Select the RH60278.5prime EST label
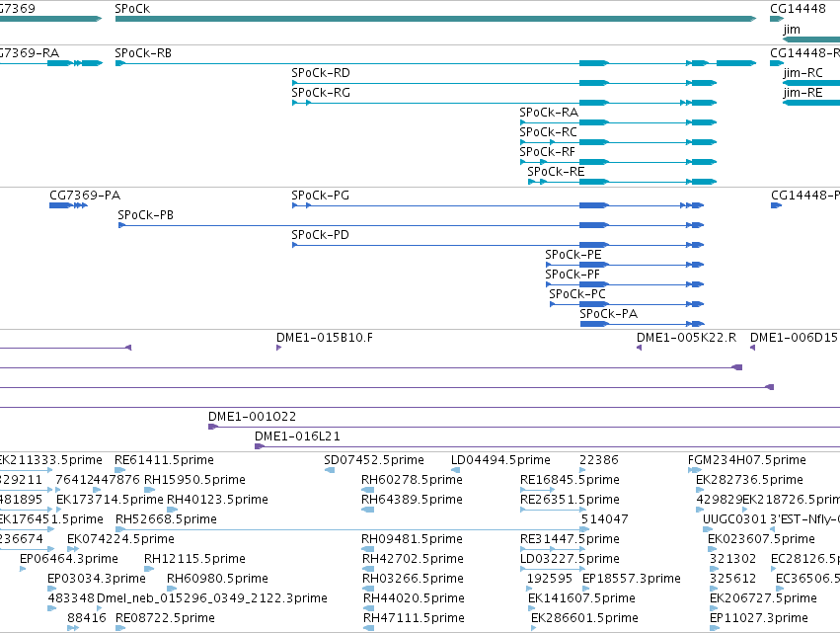Viewport: 840px width, 633px height. [x=412, y=480]
